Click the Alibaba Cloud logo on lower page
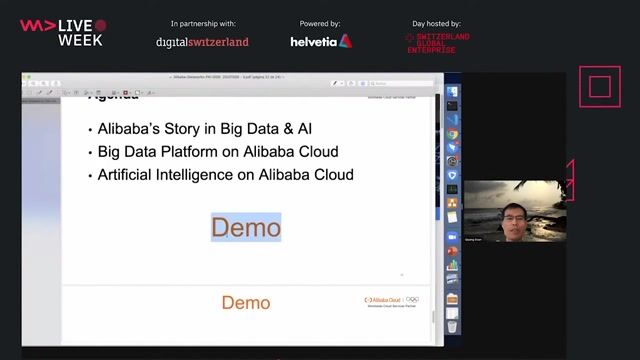The height and width of the screenshot is (360, 640). [x=391, y=302]
